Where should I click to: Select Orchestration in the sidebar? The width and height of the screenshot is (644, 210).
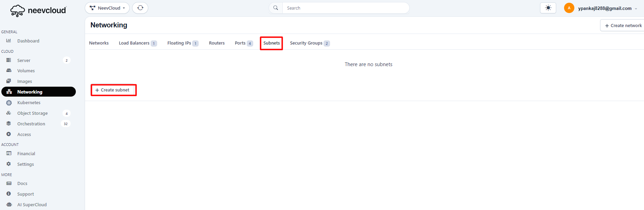tap(31, 124)
